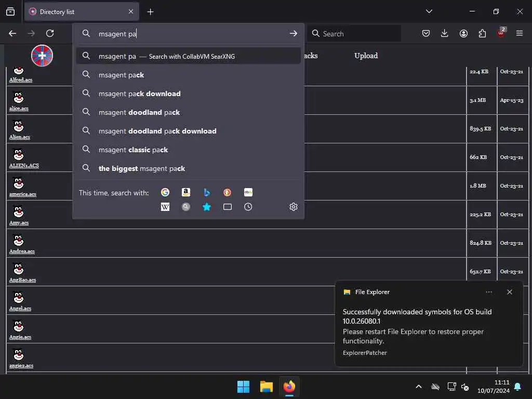Click the Firefox taskbar icon
The width and height of the screenshot is (532, 399).
point(289,387)
